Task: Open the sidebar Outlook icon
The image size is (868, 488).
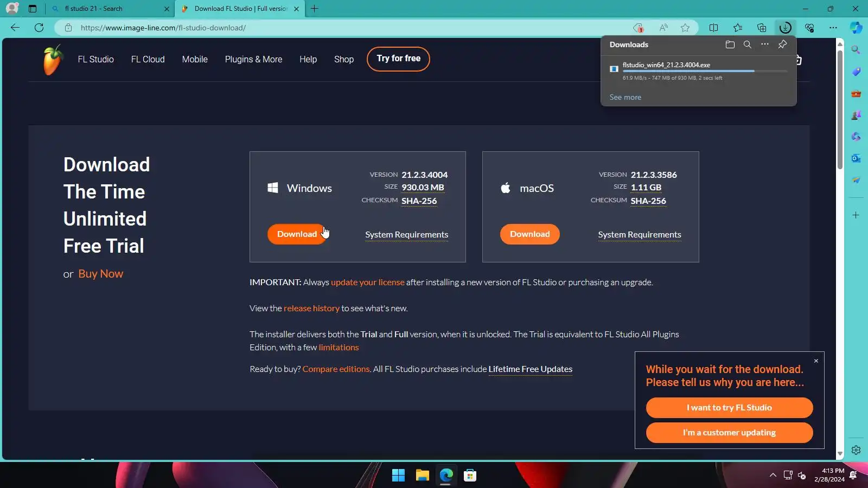Action: click(x=856, y=158)
